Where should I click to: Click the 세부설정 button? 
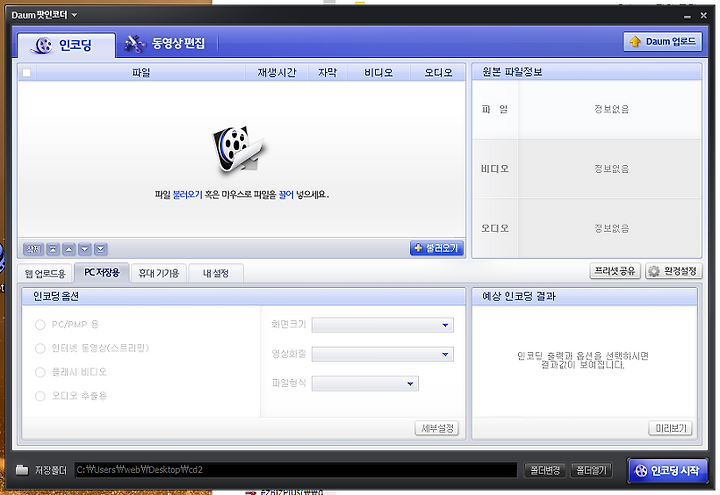point(437,428)
